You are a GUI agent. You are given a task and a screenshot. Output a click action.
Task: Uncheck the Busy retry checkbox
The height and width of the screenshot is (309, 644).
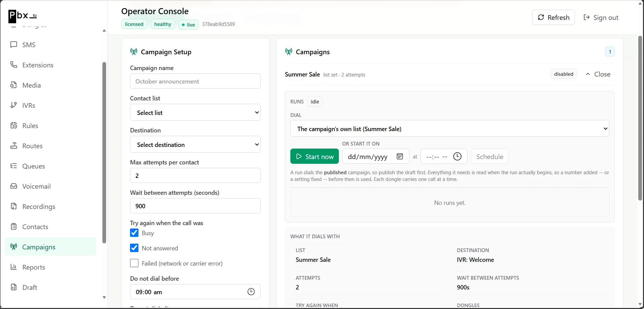pyautogui.click(x=134, y=233)
